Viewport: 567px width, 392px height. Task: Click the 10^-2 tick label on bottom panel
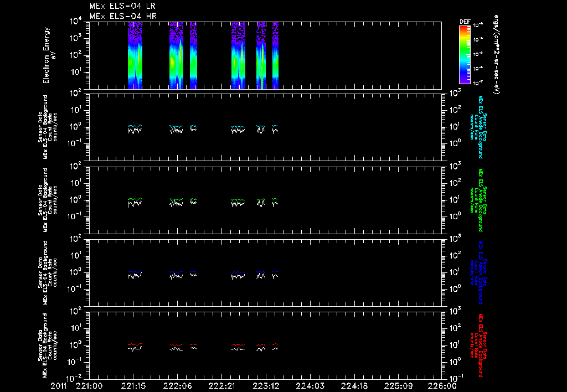(75, 379)
